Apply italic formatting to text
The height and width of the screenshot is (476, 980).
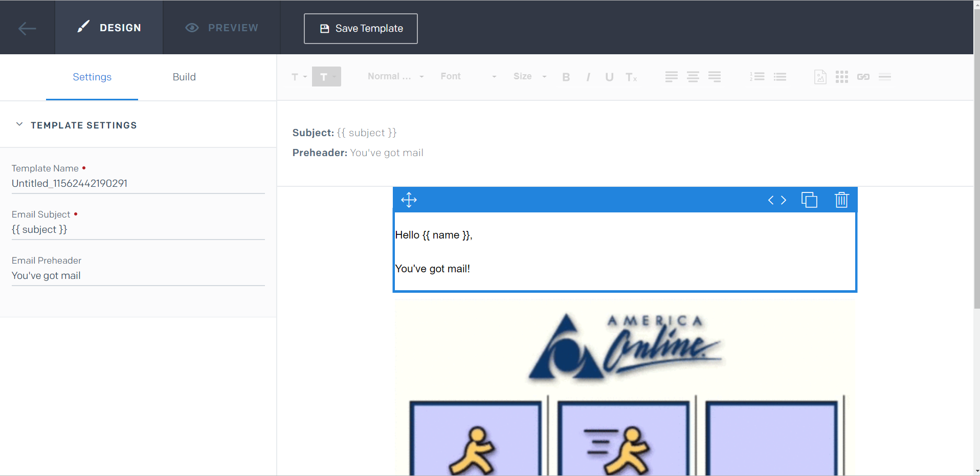pos(588,77)
